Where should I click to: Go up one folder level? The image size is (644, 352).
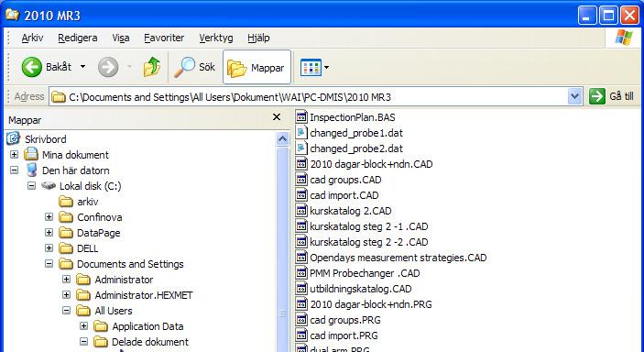click(x=151, y=67)
